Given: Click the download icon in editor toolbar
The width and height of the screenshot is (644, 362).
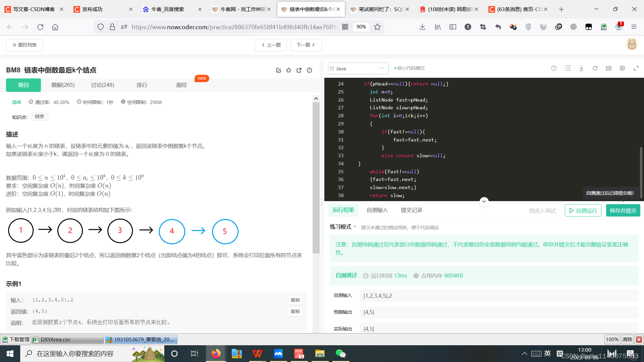Looking at the screenshot, I should (x=581, y=68).
